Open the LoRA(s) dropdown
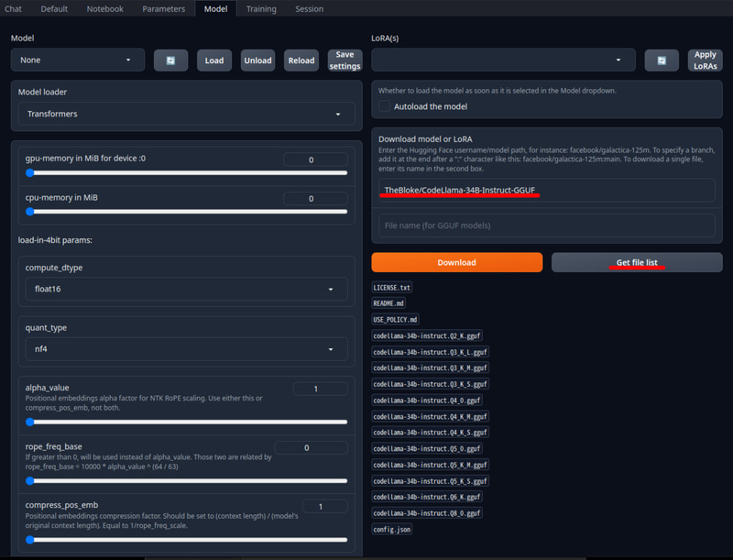The height and width of the screenshot is (560, 733). tap(503, 60)
